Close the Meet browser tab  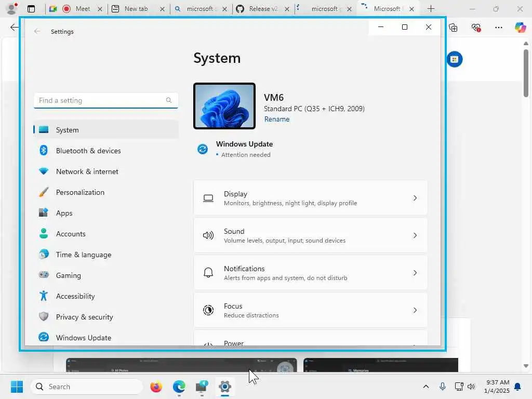point(100,9)
